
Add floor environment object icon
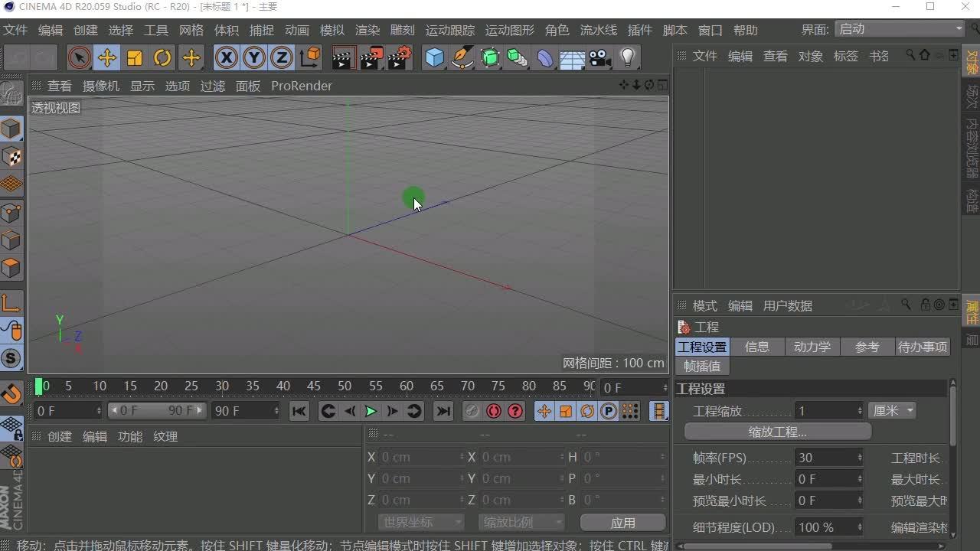click(x=573, y=58)
